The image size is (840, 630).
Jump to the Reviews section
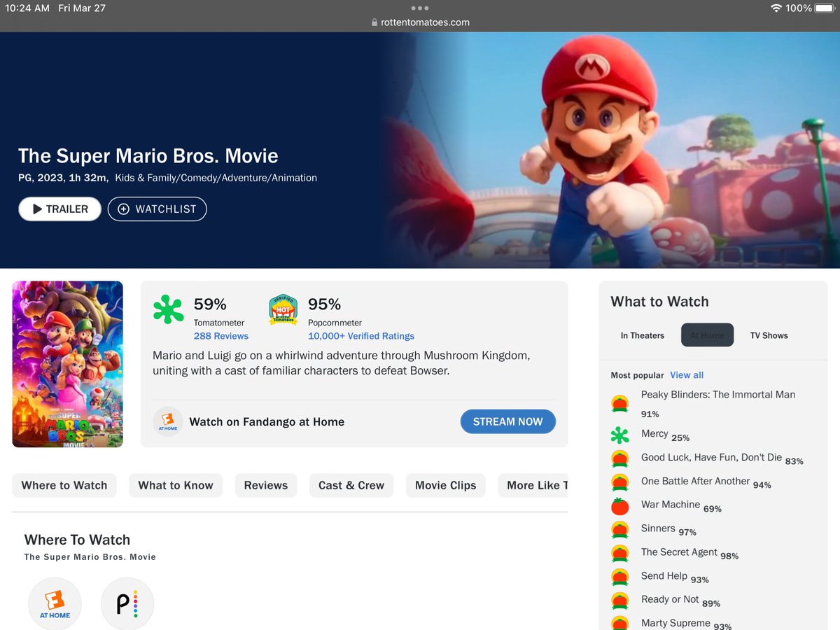tap(266, 485)
